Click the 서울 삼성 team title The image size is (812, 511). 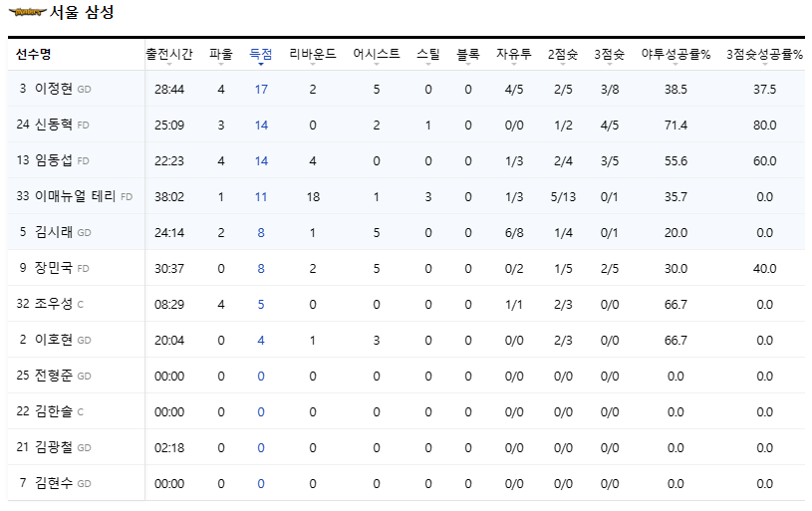click(x=82, y=12)
